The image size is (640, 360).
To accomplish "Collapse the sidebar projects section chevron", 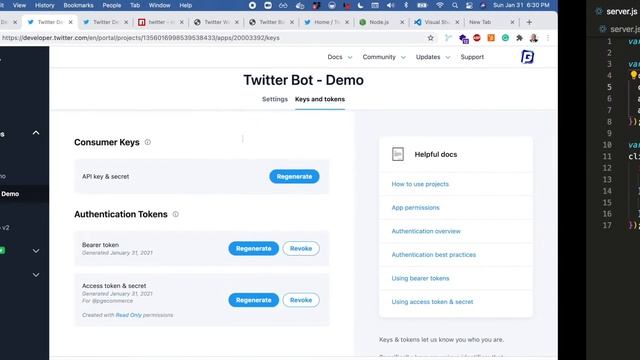I will (36, 133).
